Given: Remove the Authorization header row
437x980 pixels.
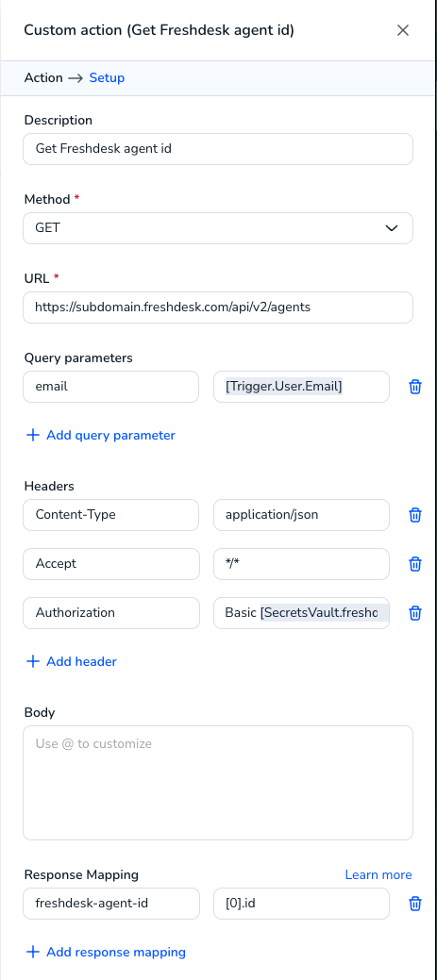Looking at the screenshot, I should 415,612.
